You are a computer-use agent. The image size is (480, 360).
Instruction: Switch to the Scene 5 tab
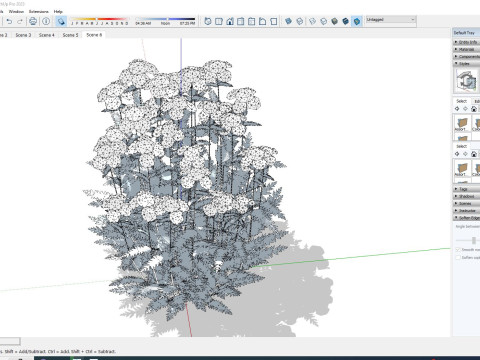coord(70,35)
